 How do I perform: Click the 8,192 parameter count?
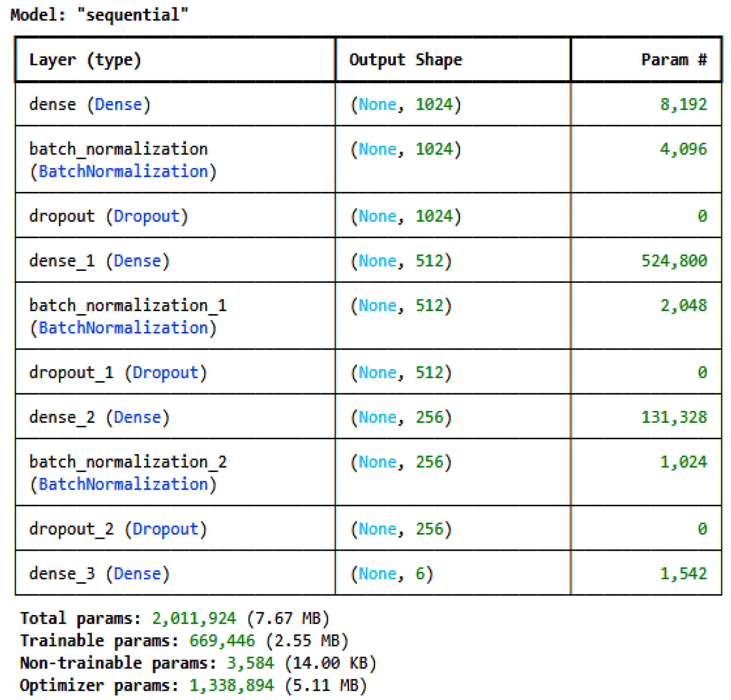point(683,104)
